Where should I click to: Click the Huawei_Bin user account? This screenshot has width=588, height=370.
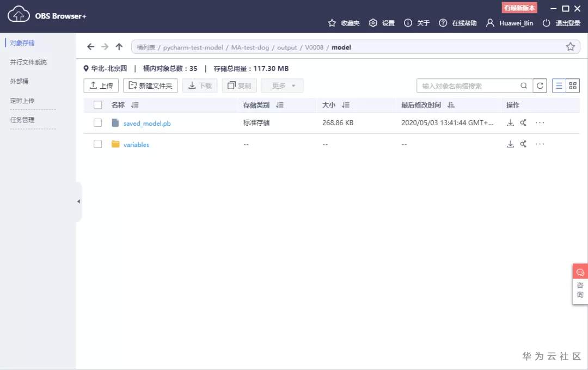tap(510, 23)
